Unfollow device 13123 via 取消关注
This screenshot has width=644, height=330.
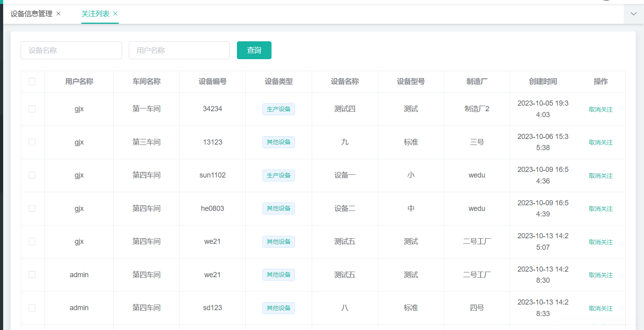(x=600, y=142)
